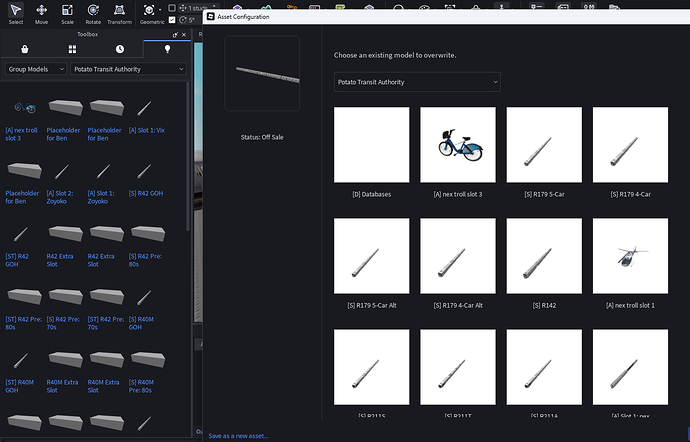690x442 pixels.
Task: Select the [S] R40M Pre: 80s thumbnail
Action: tap(148, 359)
